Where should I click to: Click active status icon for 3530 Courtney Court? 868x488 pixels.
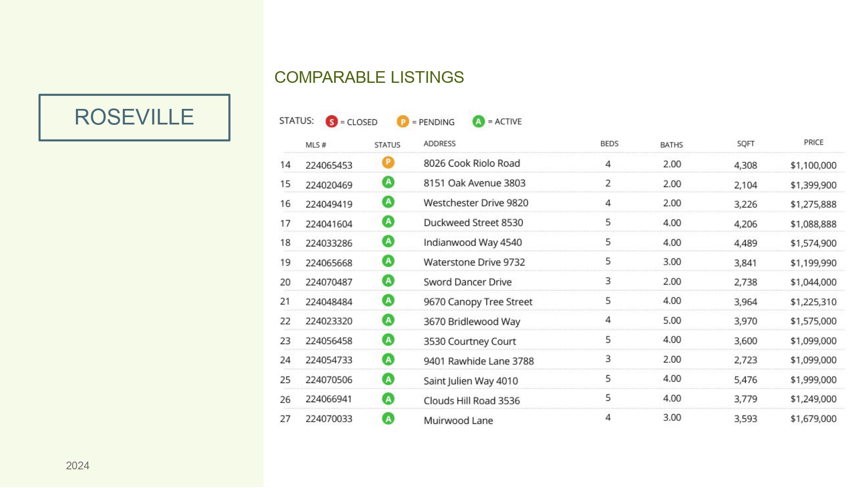tap(388, 340)
